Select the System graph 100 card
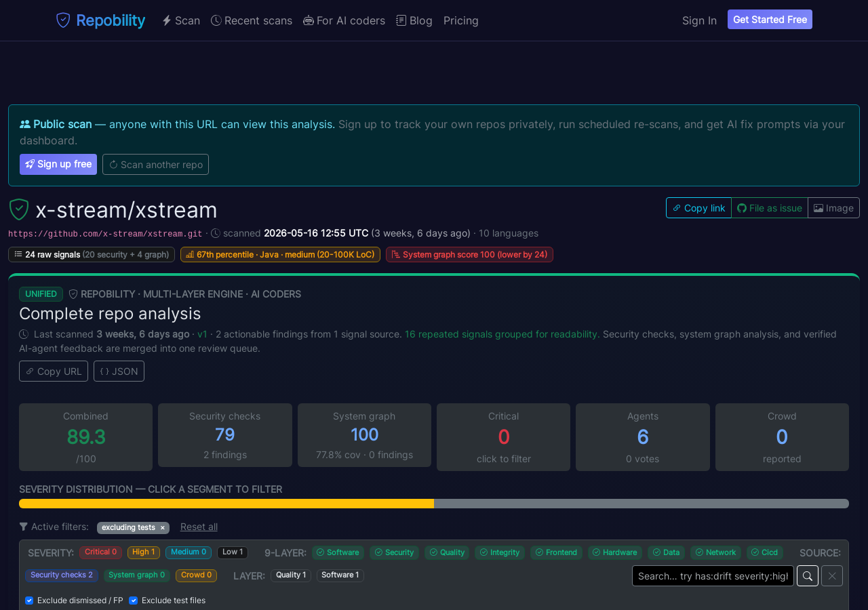 click(x=364, y=435)
